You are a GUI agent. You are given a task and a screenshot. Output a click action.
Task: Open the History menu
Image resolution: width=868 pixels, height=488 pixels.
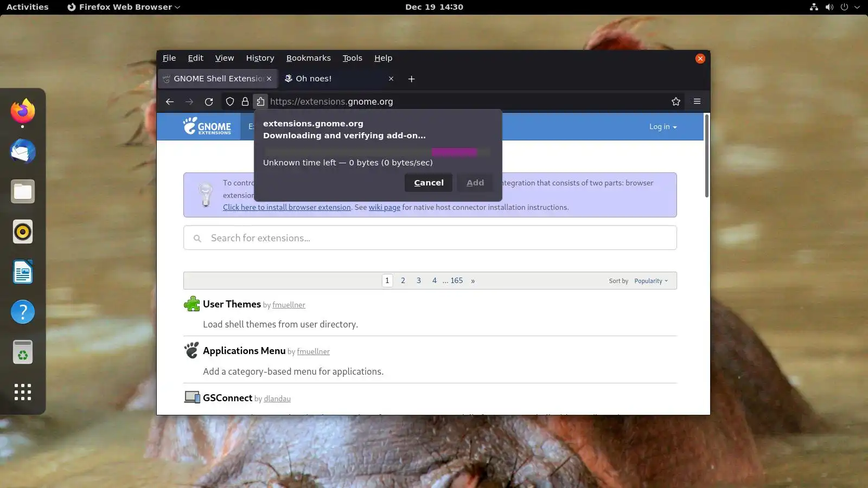pyautogui.click(x=260, y=58)
